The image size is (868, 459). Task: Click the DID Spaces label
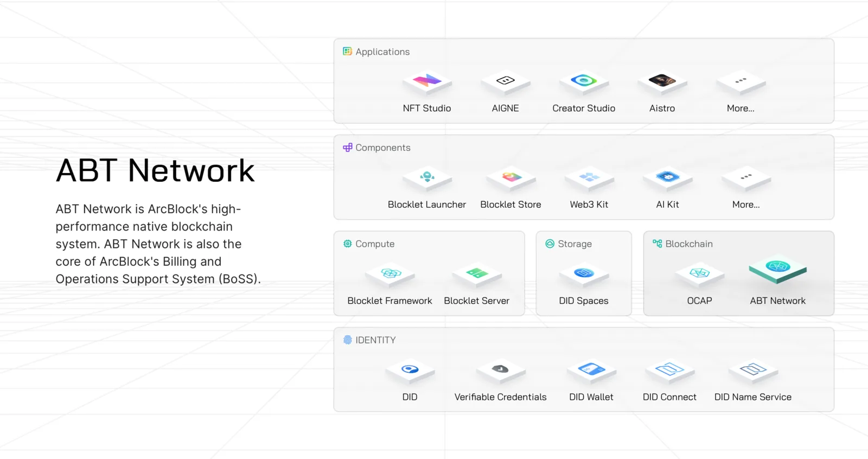tap(584, 301)
